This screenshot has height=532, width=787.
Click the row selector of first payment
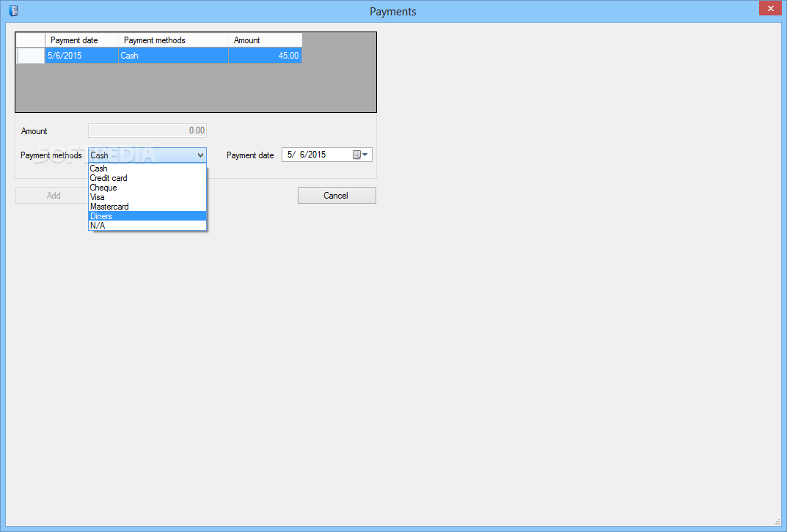click(x=31, y=56)
